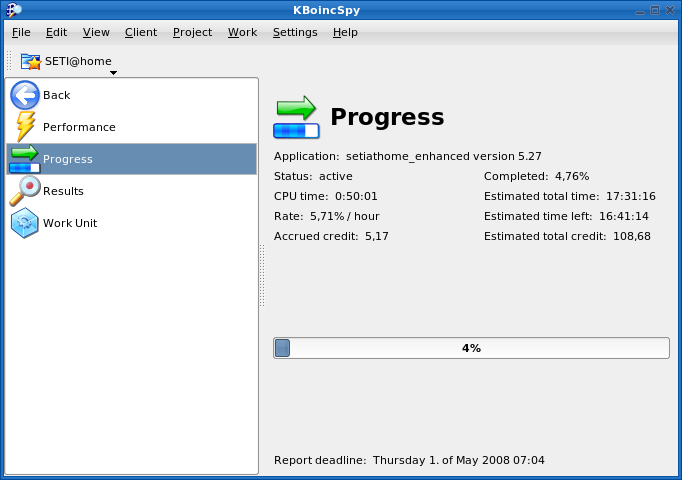This screenshot has width=682, height=480.
Task: Click the Completed '4,76%' value
Action: click(572, 176)
